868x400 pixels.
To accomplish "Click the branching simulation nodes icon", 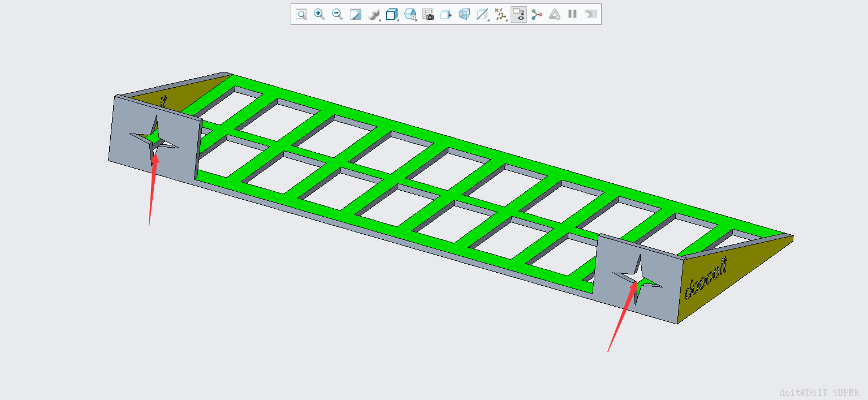I will tap(537, 14).
